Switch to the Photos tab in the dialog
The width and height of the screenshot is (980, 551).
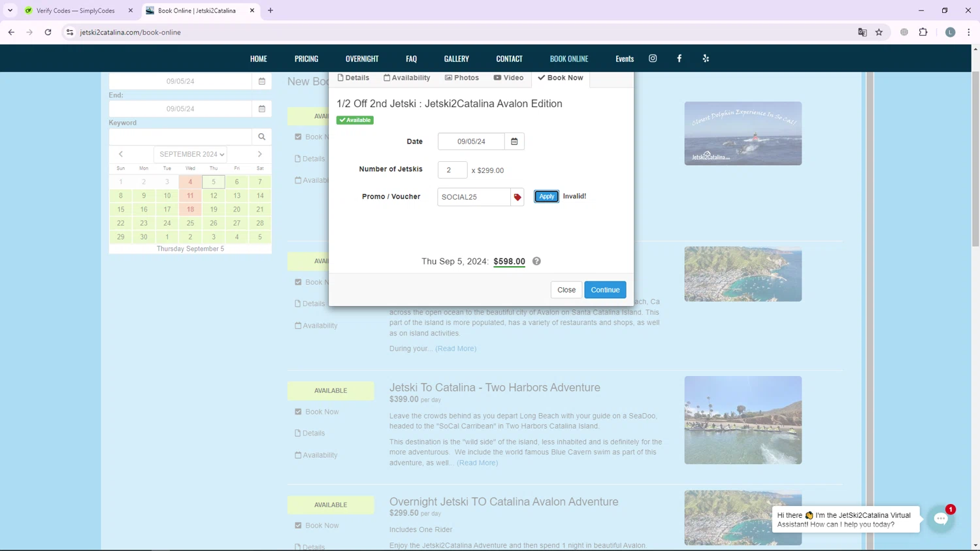[x=462, y=78]
